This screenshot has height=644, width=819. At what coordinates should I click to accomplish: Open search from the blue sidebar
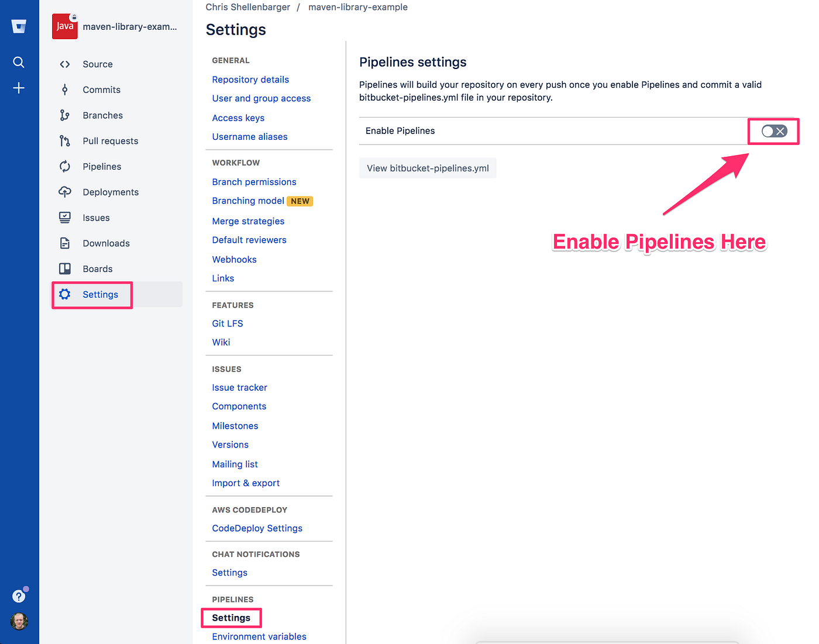pyautogui.click(x=19, y=62)
